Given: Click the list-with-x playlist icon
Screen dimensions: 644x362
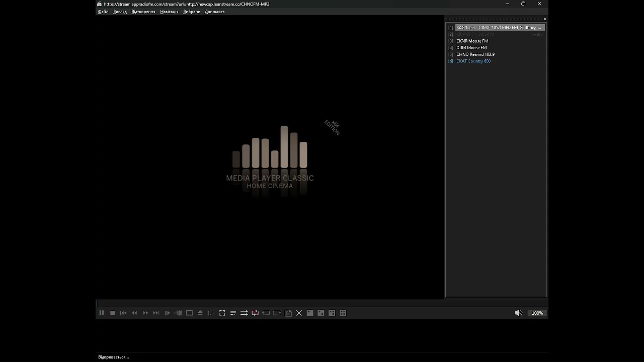Looking at the screenshot, I should 233,313.
